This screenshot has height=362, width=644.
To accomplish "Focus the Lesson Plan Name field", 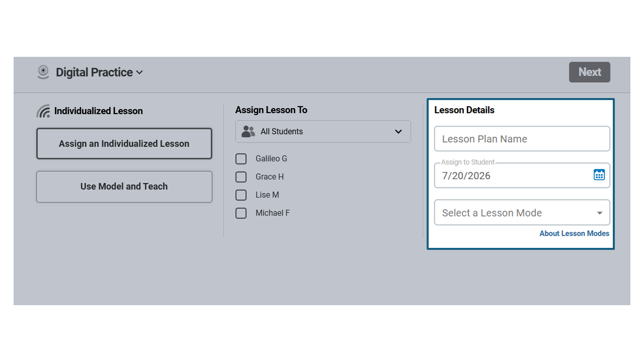I will click(x=522, y=139).
